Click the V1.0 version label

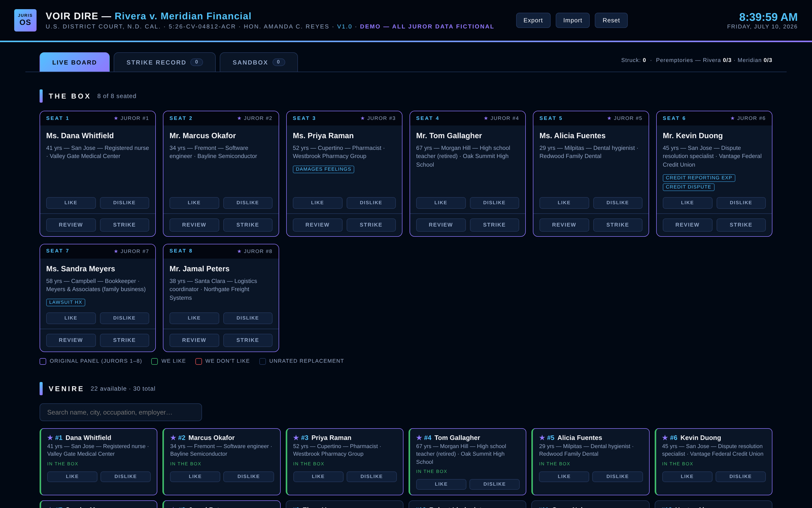pyautogui.click(x=344, y=26)
